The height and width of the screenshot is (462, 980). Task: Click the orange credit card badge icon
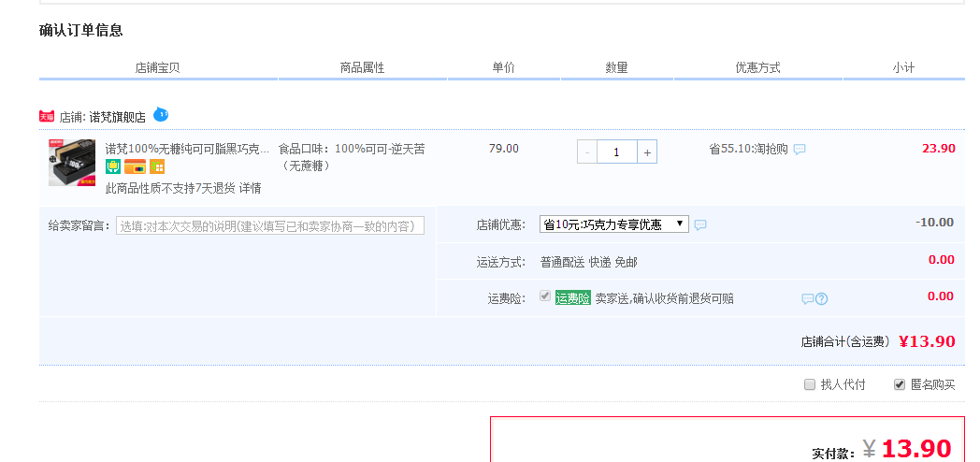pos(135,166)
